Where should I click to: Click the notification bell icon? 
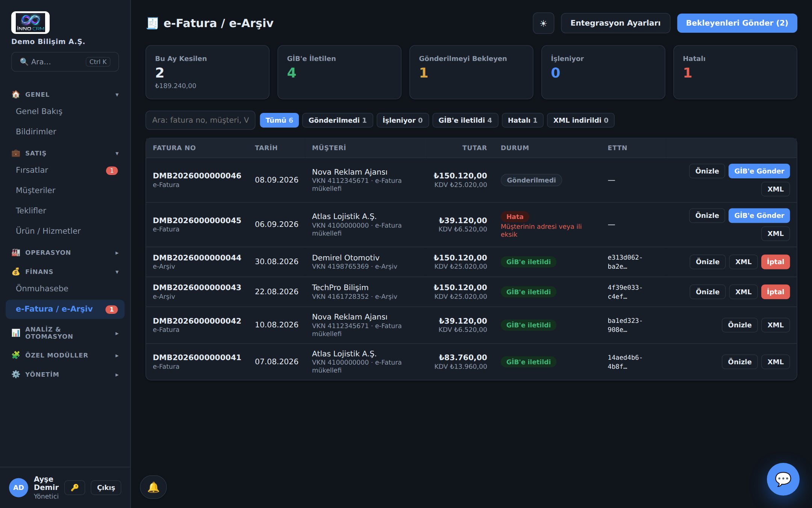coord(153,487)
